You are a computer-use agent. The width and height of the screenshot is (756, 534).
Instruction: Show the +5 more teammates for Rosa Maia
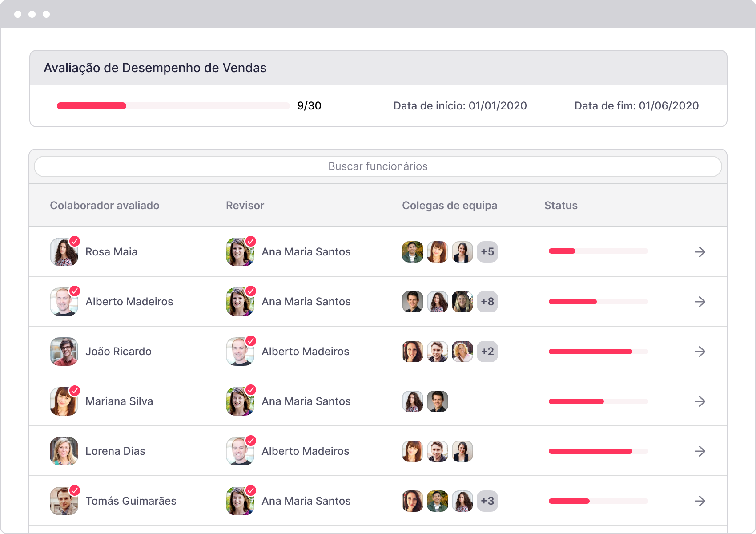pyautogui.click(x=487, y=252)
